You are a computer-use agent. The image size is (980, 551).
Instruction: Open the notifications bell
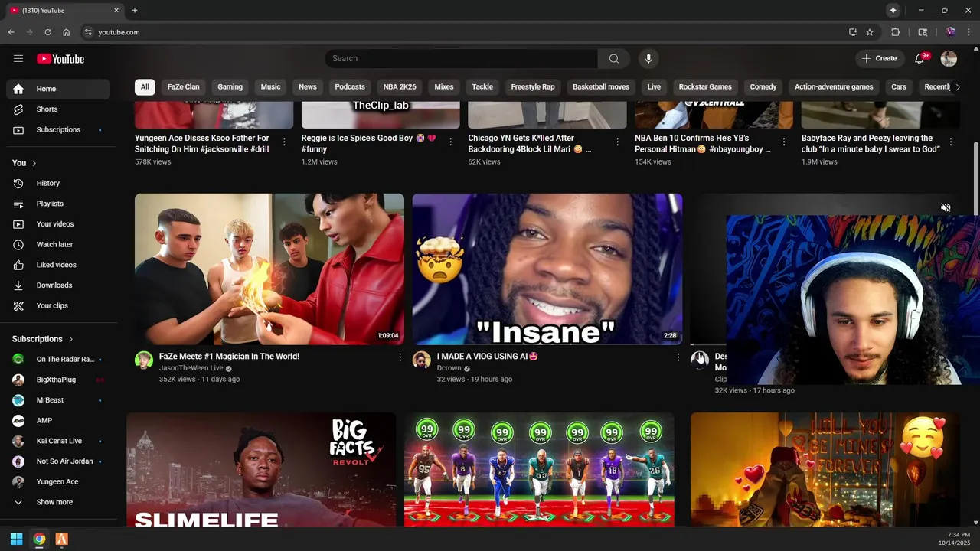coord(920,59)
